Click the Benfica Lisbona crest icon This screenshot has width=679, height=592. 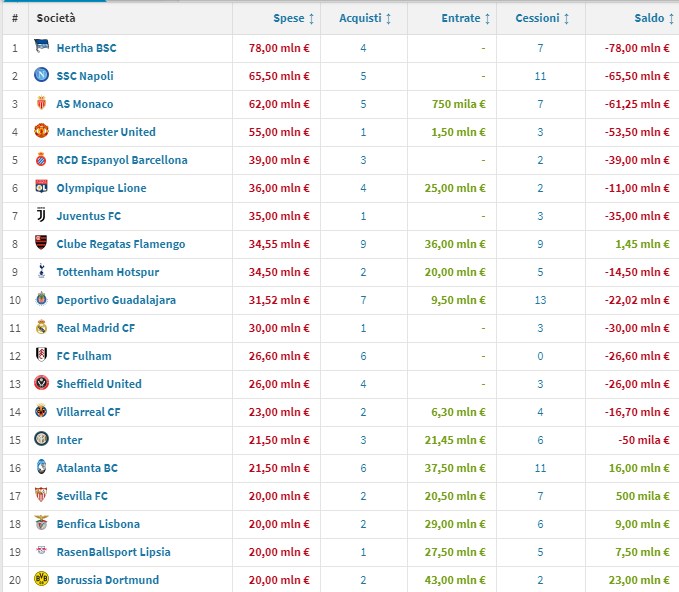pyautogui.click(x=42, y=523)
